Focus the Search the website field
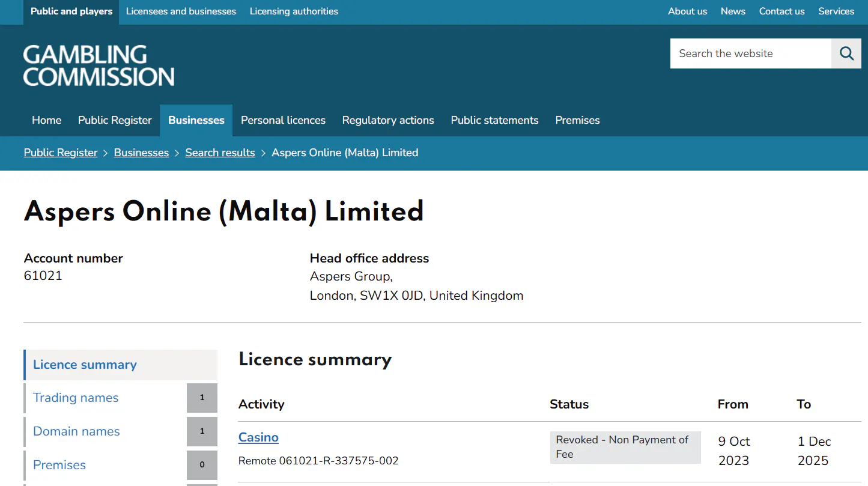Image resolution: width=868 pixels, height=486 pixels. click(x=751, y=53)
